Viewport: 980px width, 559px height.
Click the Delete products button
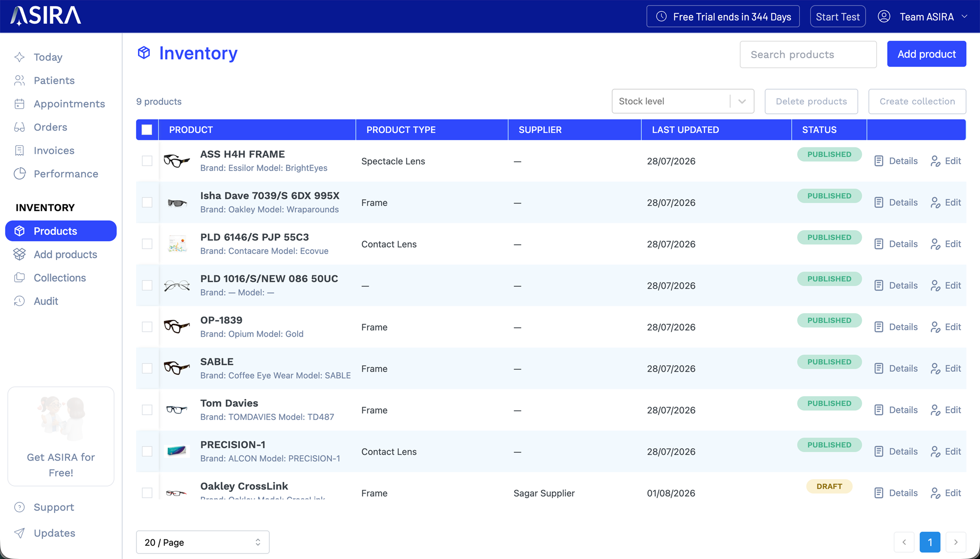point(811,101)
